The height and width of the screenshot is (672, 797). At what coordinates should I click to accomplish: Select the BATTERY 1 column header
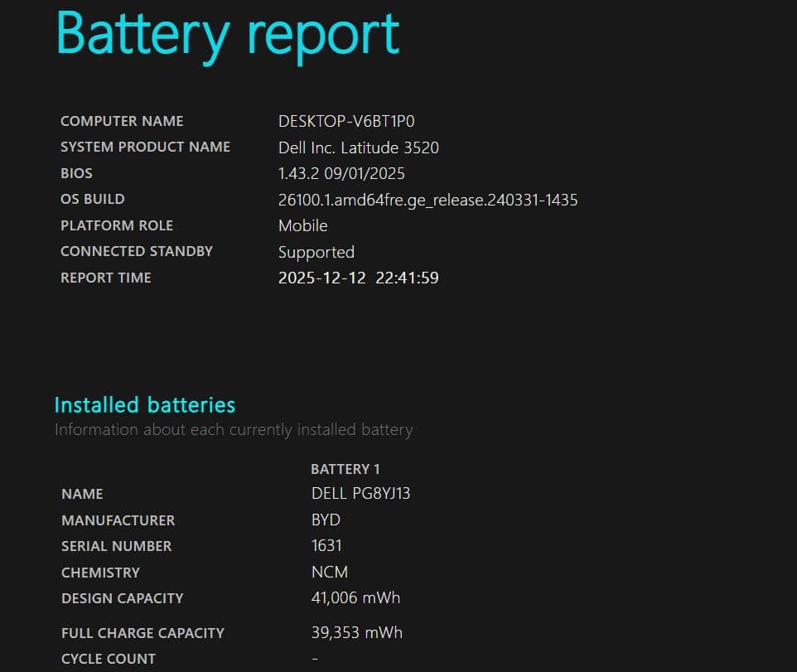coord(345,469)
